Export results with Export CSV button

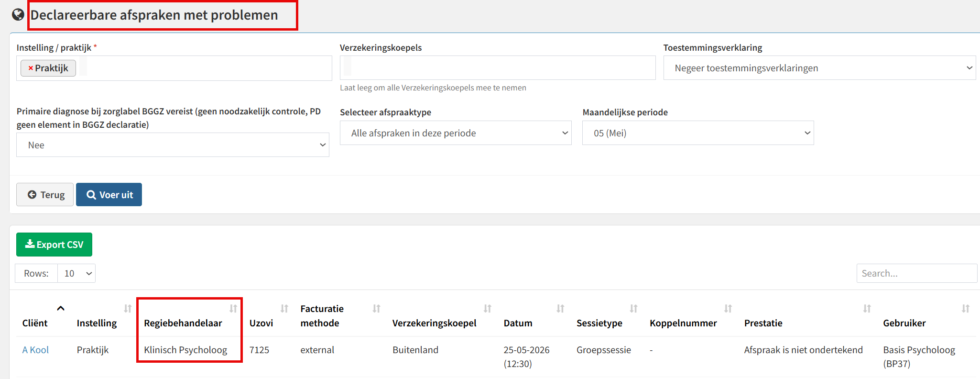pyautogui.click(x=54, y=245)
